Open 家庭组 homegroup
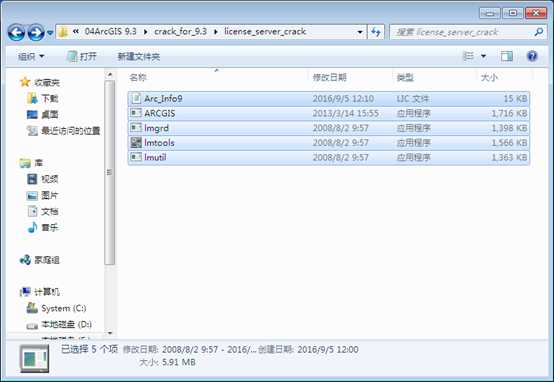Image resolution: width=554 pixels, height=382 pixels. point(47,260)
